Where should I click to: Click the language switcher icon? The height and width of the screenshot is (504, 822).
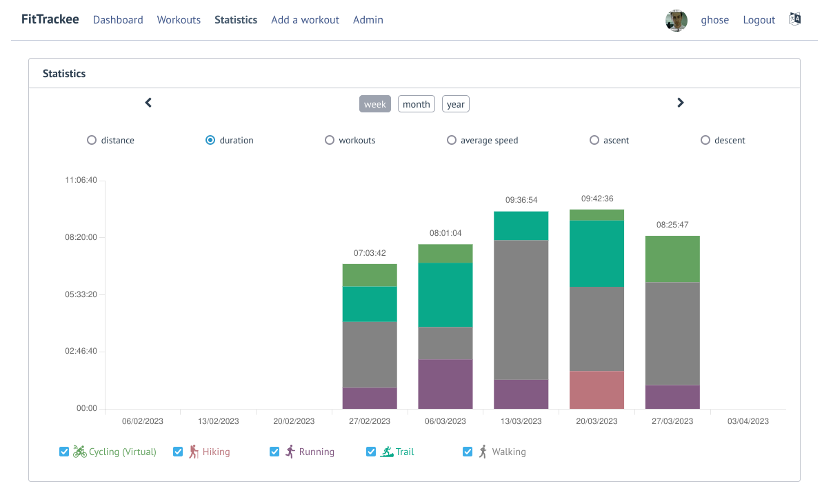click(x=794, y=20)
